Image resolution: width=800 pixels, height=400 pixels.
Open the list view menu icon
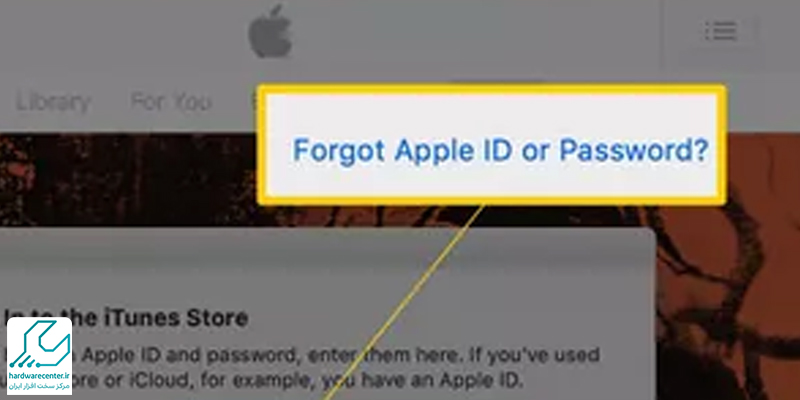point(720,31)
